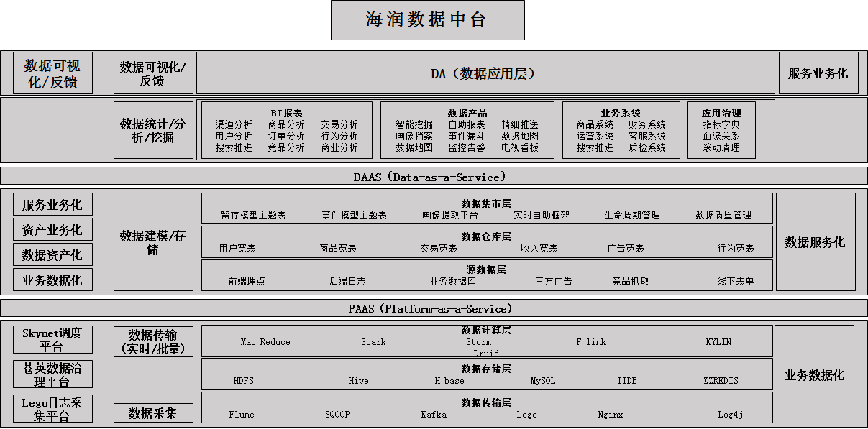The width and height of the screenshot is (868, 429).
Task: Click the 数据产品 heading
Action: click(x=467, y=113)
